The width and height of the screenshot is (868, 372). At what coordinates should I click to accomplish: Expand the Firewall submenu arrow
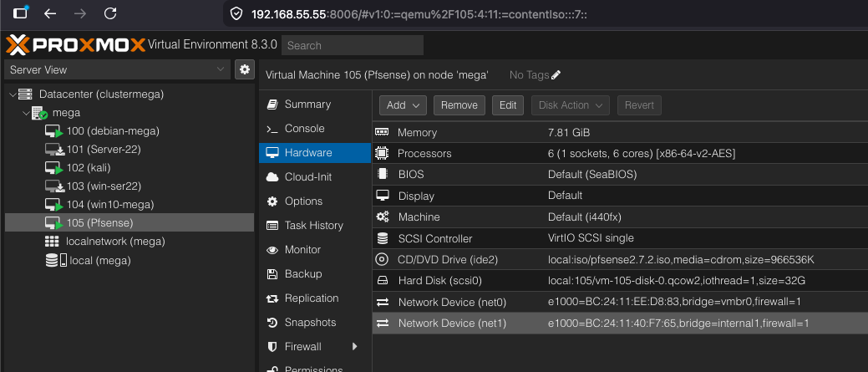tap(354, 347)
